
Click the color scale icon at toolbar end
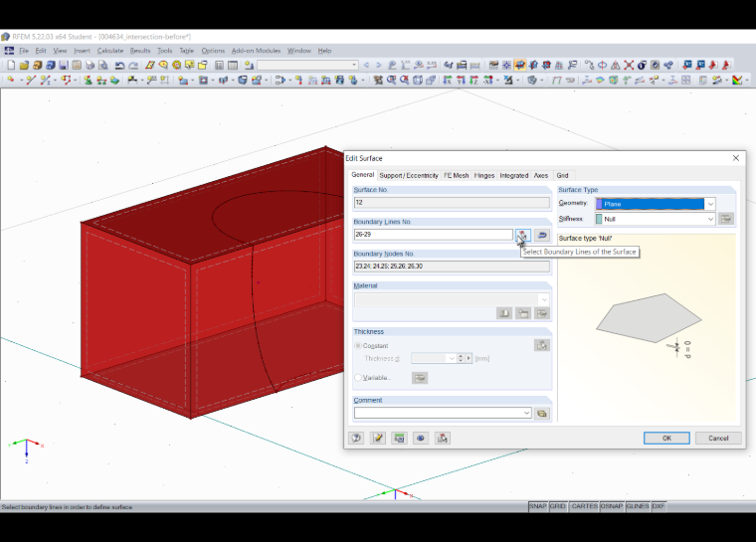pos(737,80)
